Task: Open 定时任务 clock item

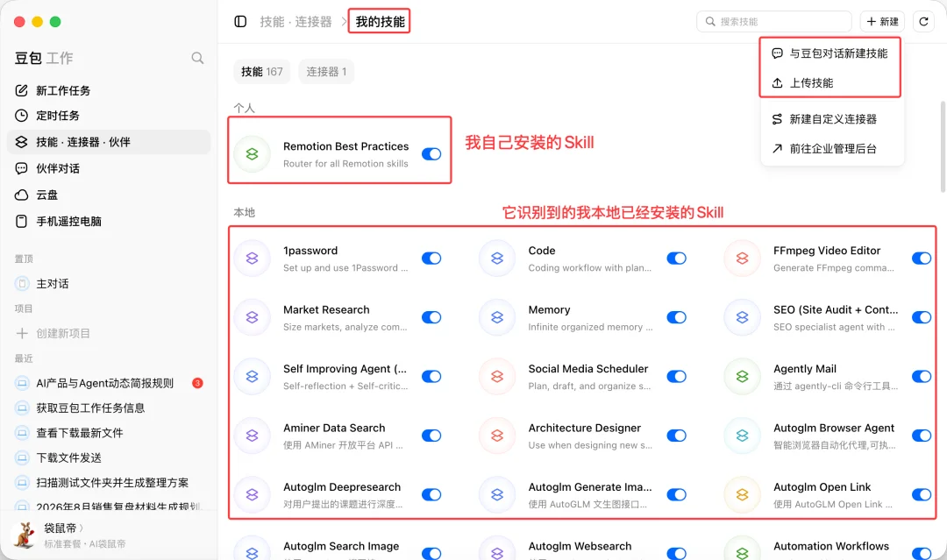Action: [109, 116]
